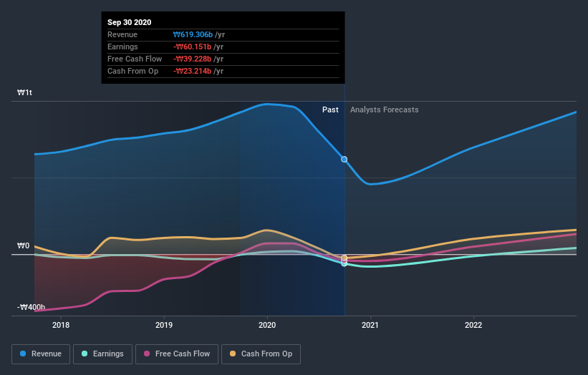
Task: Click the teal Earnings data point marker
Action: [344, 264]
